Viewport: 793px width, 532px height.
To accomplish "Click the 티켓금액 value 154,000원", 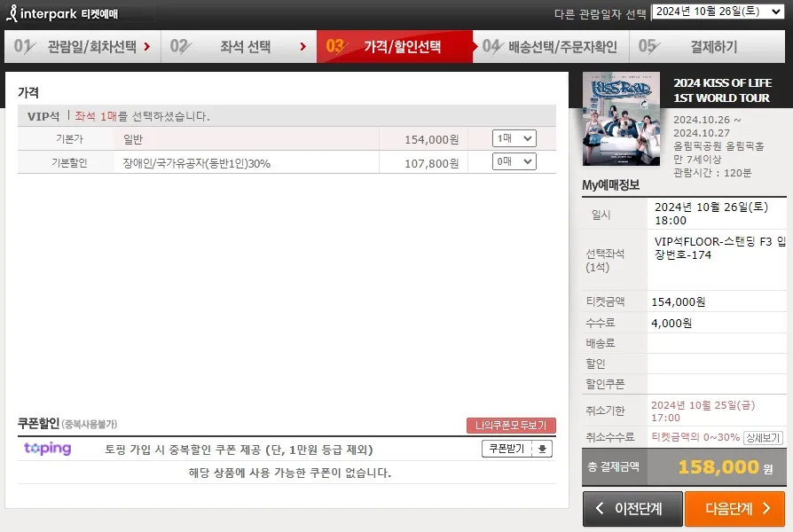I will 679,301.
